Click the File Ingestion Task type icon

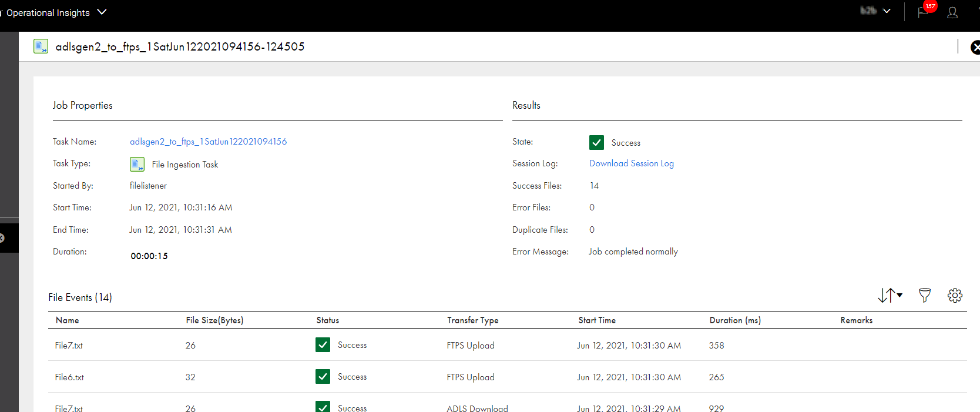click(x=137, y=164)
